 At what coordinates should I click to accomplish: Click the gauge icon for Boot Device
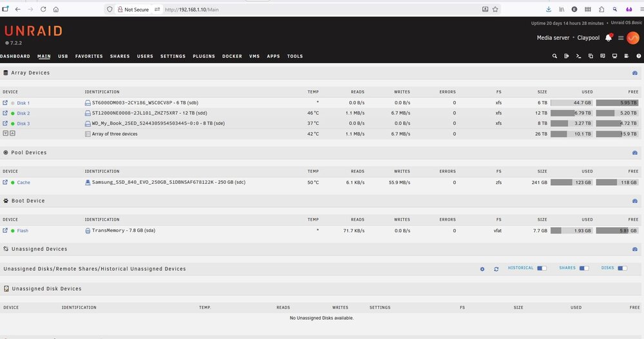[x=635, y=201]
